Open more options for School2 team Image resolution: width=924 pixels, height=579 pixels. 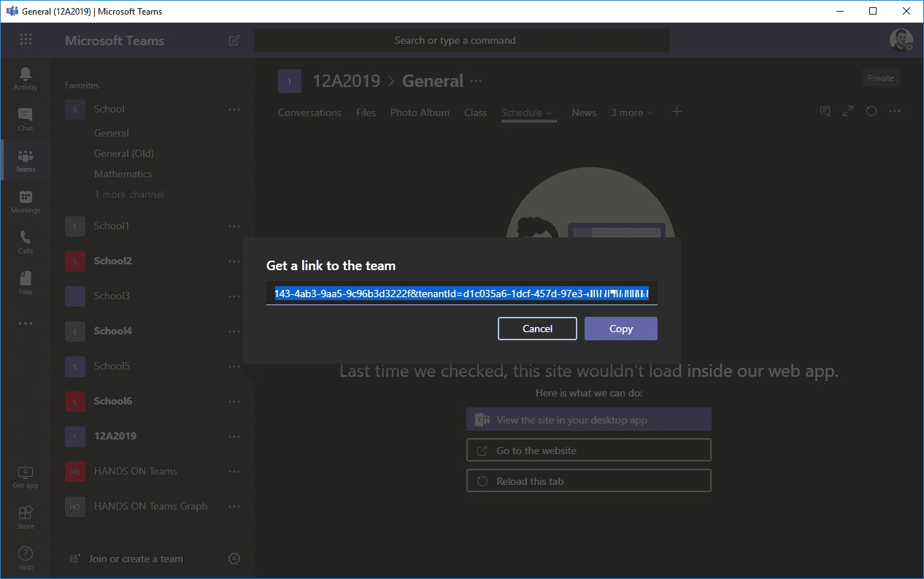click(234, 261)
